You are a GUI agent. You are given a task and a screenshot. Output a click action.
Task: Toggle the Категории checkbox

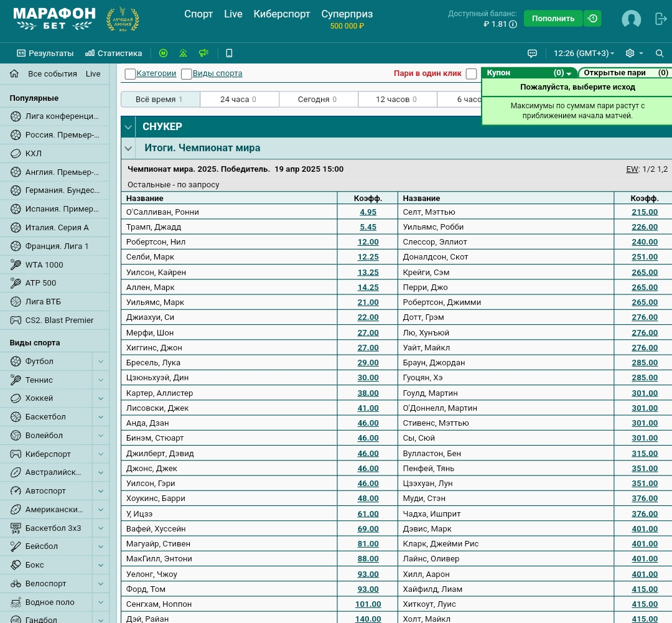click(130, 74)
